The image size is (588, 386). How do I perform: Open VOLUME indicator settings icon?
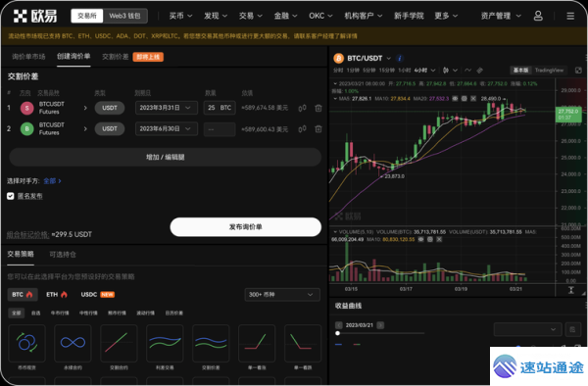coord(430,239)
